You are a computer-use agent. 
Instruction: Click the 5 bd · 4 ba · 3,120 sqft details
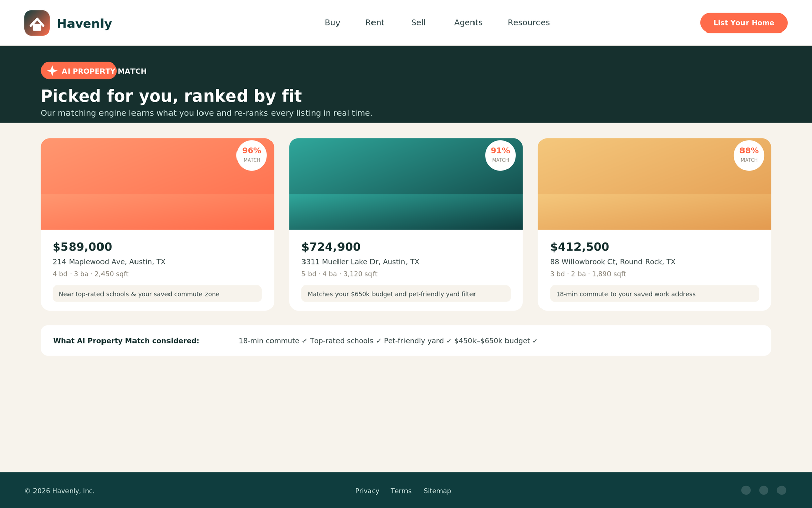[x=340, y=274]
